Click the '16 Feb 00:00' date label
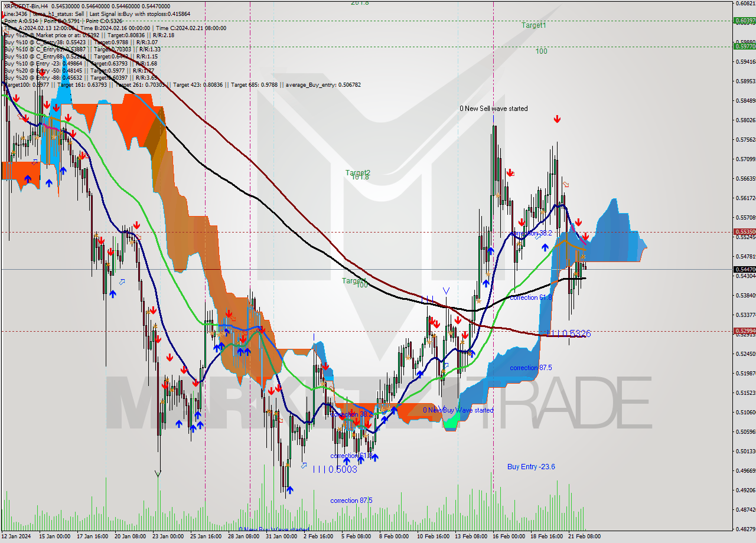Screen dimensions: 756x543 pyautogui.click(x=508, y=536)
